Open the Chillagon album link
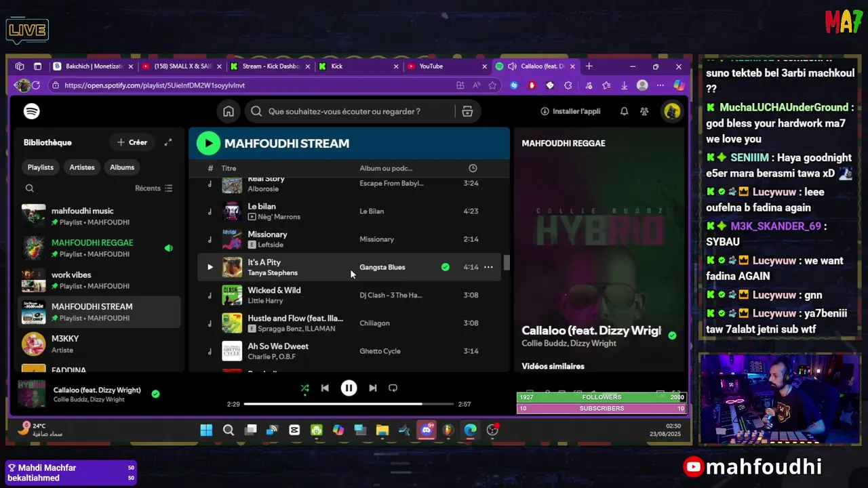The width and height of the screenshot is (868, 488). point(374,323)
